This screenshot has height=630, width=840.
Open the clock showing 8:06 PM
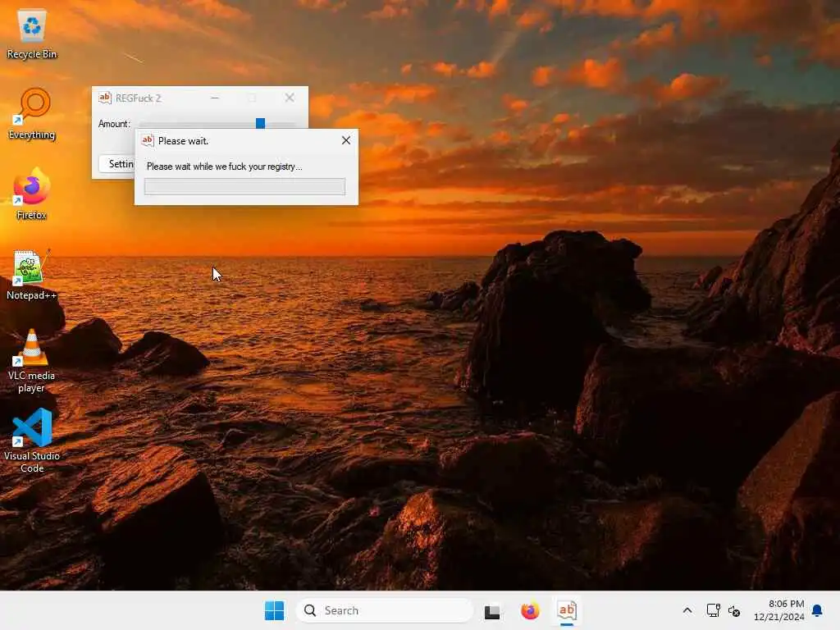779,610
